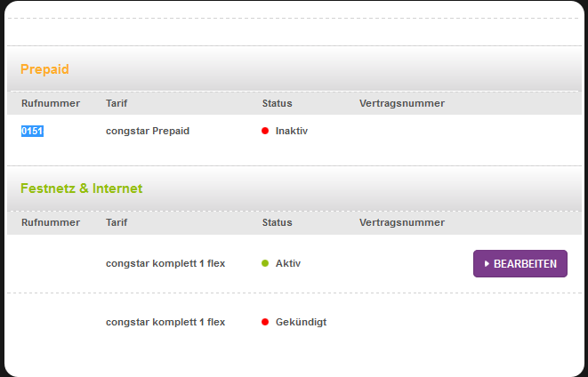Click Vertragsnummer column header under Prepaid
The image size is (588, 377).
click(402, 103)
